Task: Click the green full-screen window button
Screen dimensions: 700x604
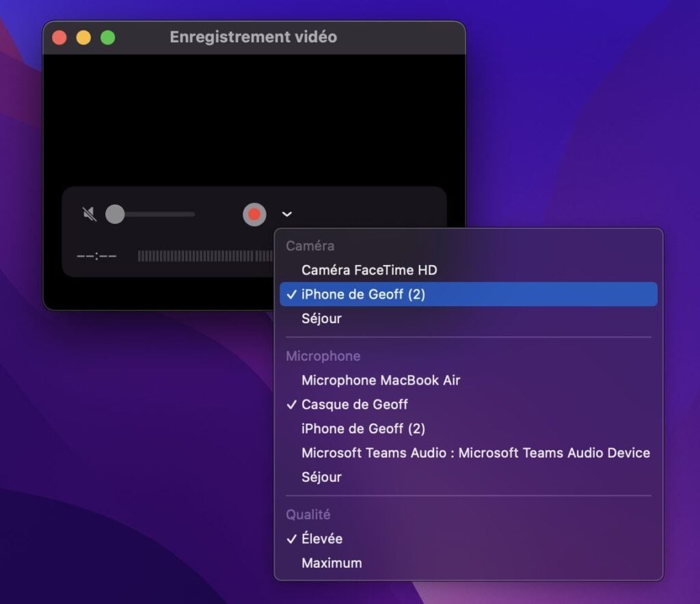Action: 107,38
